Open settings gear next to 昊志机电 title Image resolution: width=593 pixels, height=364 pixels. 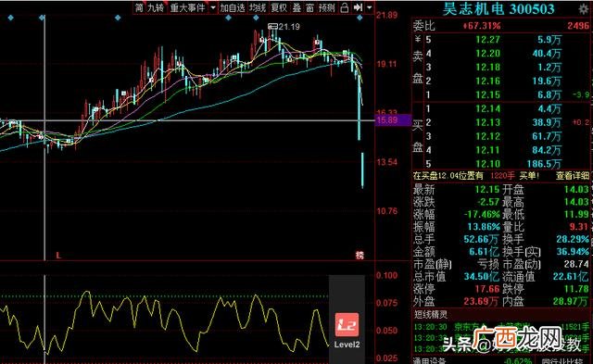pos(584,9)
